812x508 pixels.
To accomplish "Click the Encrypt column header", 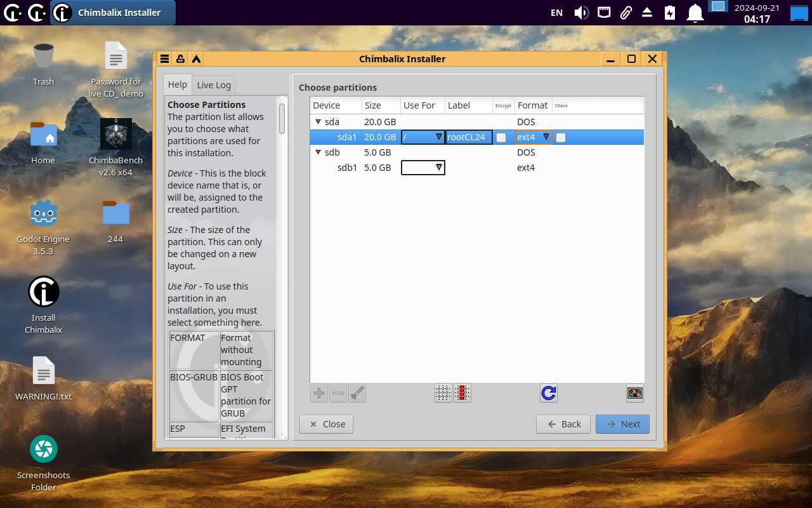I will click(x=504, y=105).
